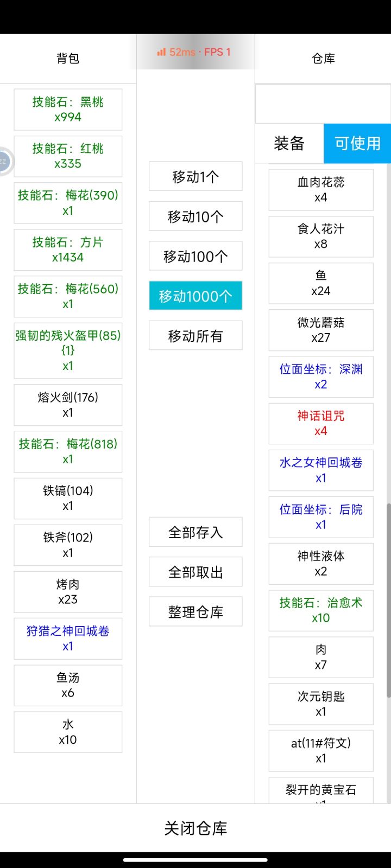The width and height of the screenshot is (391, 868).
Task: Pick 熔火剑(176) from the backpack
Action: click(68, 405)
